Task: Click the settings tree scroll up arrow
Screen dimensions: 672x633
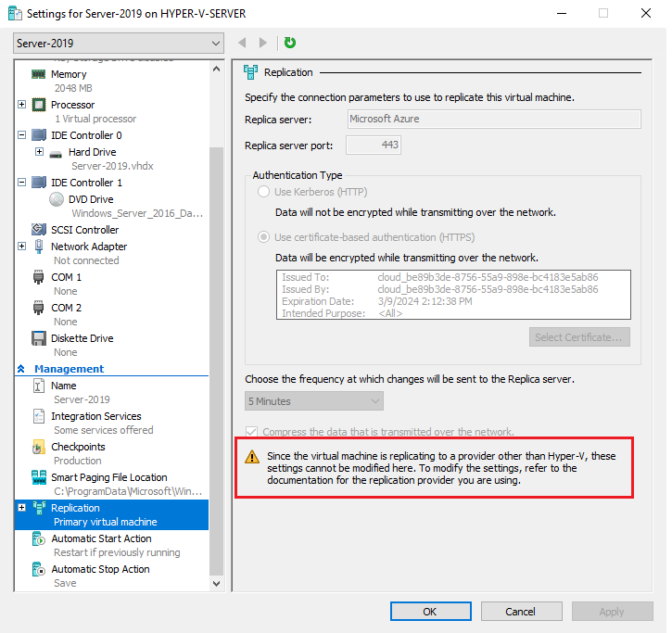Action: 216,69
